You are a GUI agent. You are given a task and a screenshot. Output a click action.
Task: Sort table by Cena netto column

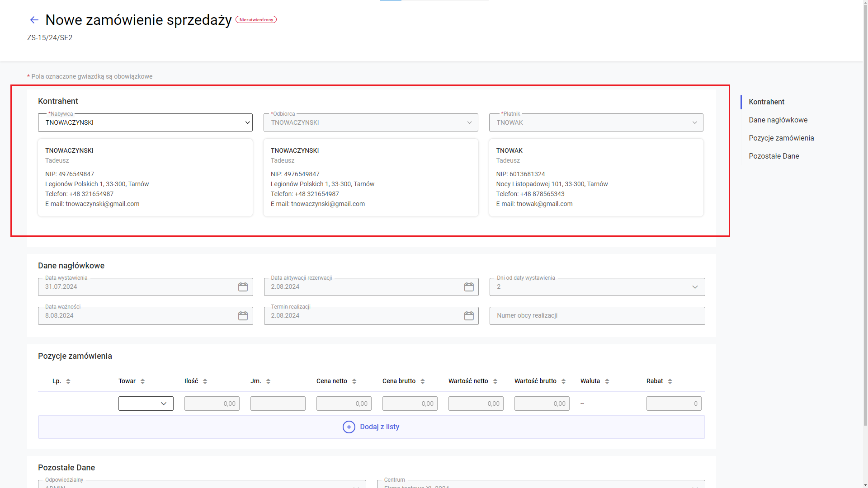pyautogui.click(x=354, y=381)
